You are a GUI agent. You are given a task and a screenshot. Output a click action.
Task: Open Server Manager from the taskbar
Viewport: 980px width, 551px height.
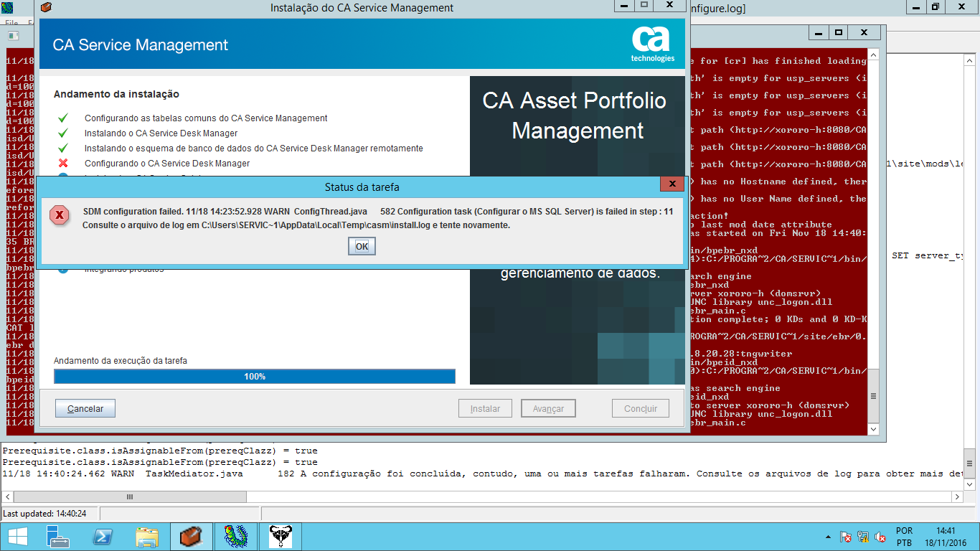[x=57, y=537]
